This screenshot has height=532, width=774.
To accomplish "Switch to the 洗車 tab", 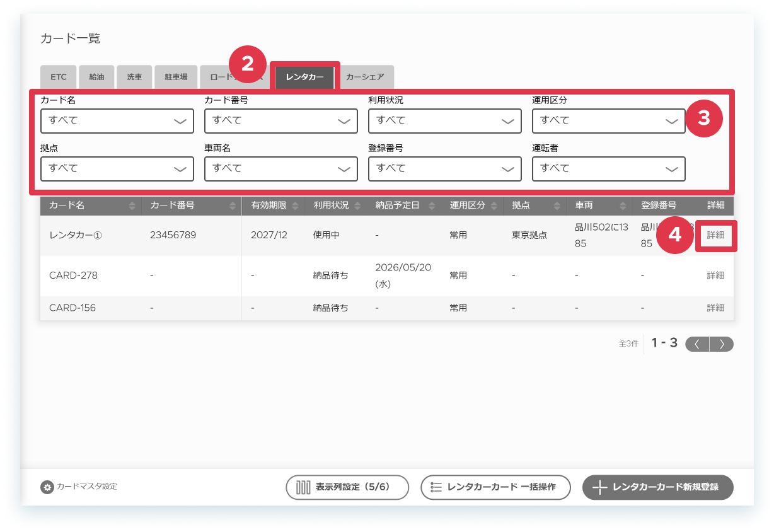I will 134,77.
